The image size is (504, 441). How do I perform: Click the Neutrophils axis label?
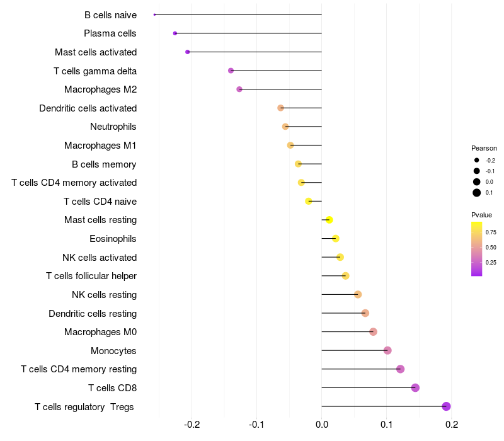[x=113, y=127]
